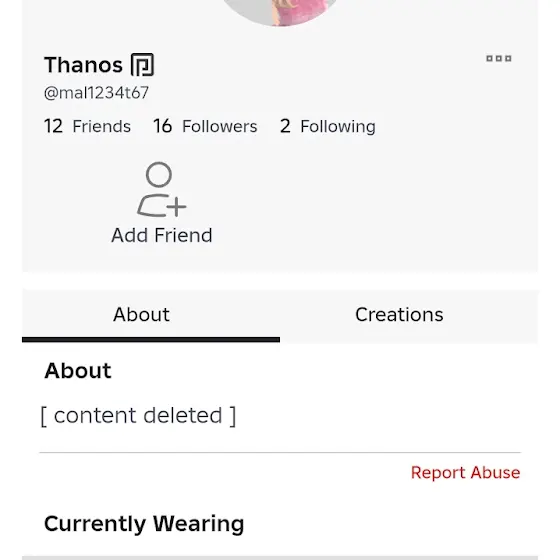Click the number 16 beside Followers

click(x=162, y=126)
